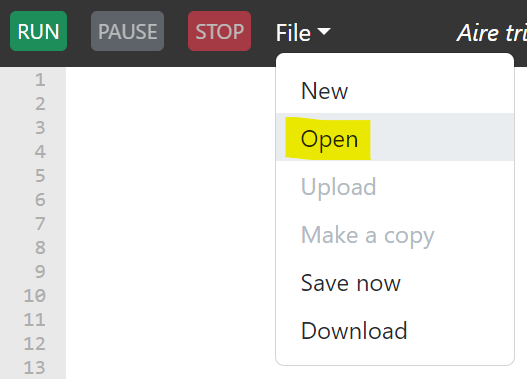Select line number 12 in the gutter
Viewport: 527px width, 379px height.
35,344
